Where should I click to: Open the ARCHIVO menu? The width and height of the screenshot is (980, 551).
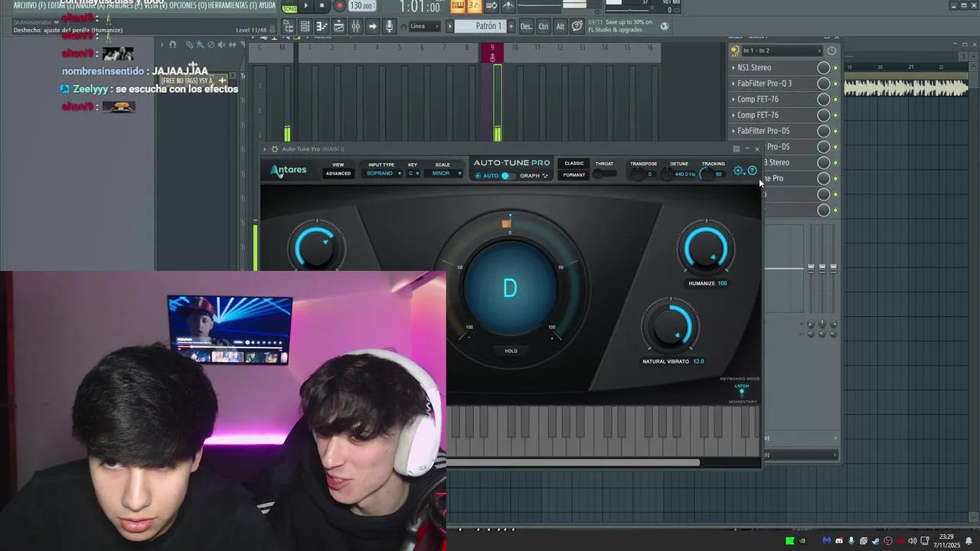pyautogui.click(x=30, y=5)
